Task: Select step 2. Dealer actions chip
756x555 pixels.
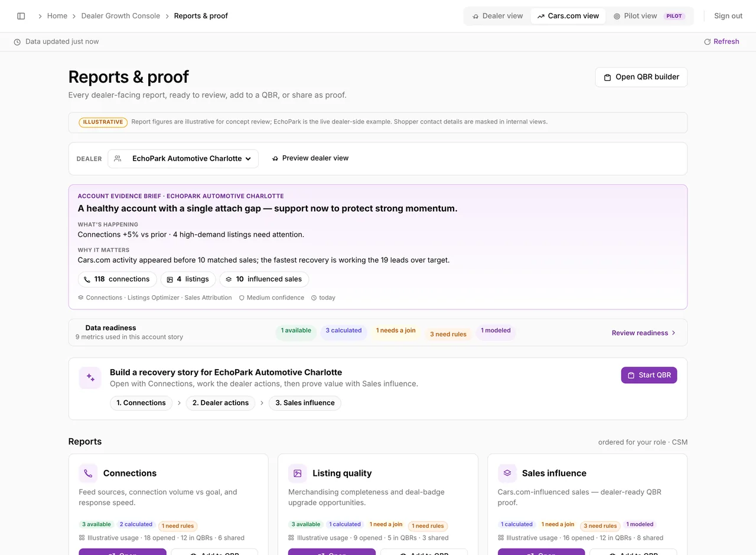Action: [x=221, y=403]
